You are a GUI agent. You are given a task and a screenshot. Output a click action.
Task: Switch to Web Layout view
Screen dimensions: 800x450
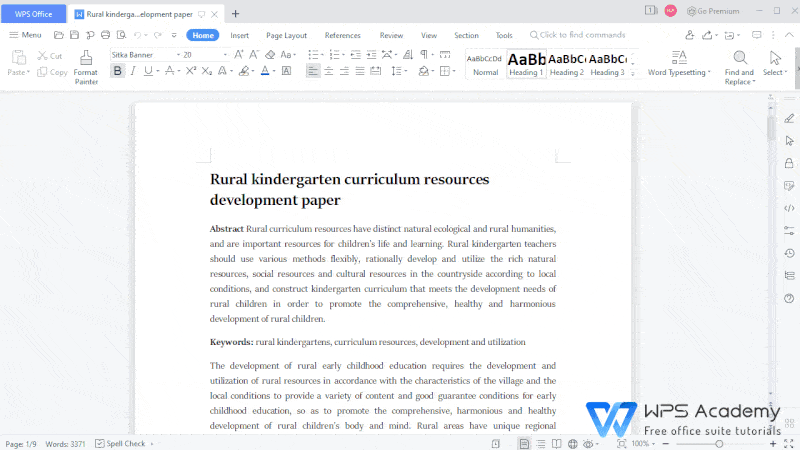tap(573, 444)
